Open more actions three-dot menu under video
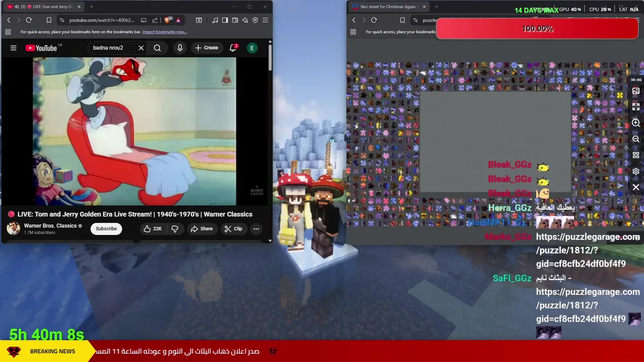 (256, 229)
